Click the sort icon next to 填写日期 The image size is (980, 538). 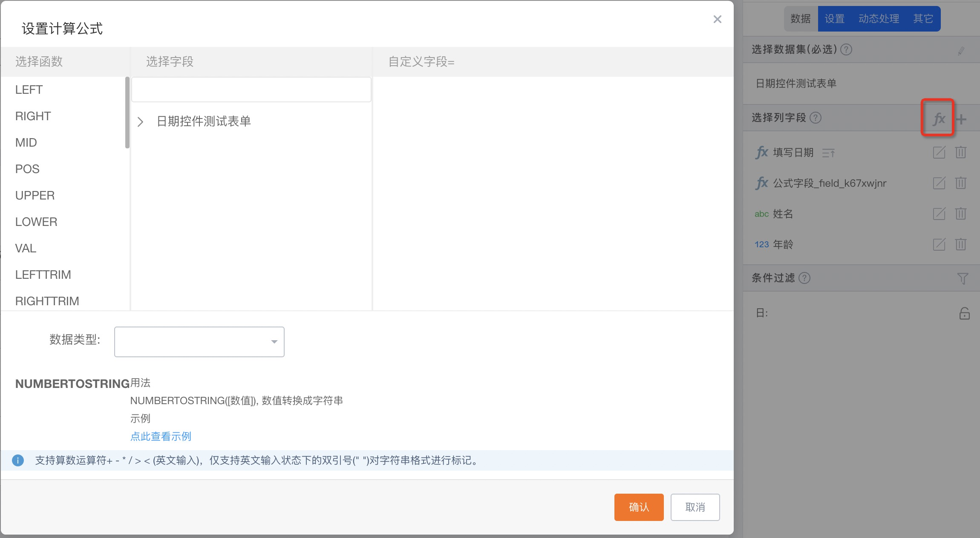tap(828, 153)
